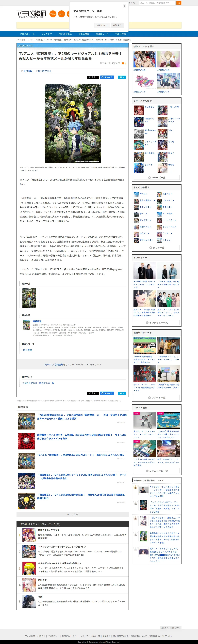Click 神アニメ summary icon
The height and width of the screenshot is (644, 198).
tap(136, 194)
